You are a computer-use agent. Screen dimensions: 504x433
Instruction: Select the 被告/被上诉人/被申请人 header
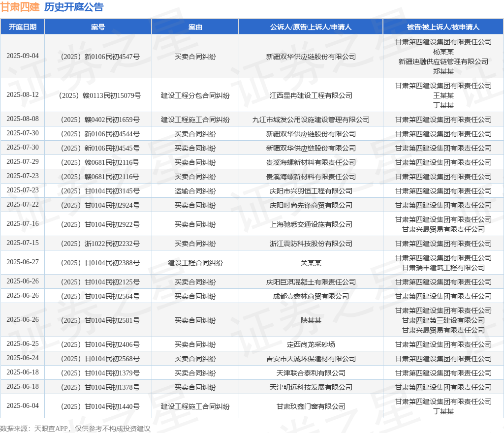pyautogui.click(x=443, y=27)
